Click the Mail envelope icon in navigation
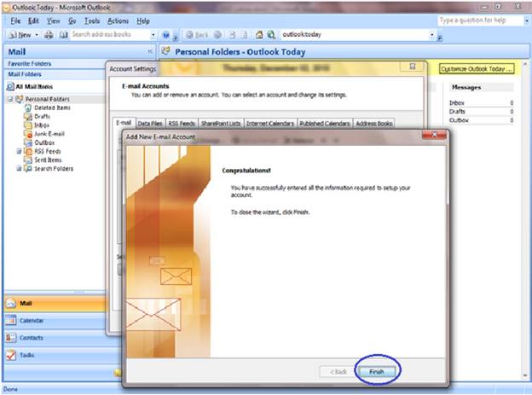This screenshot has width=532, height=395. tap(11, 304)
